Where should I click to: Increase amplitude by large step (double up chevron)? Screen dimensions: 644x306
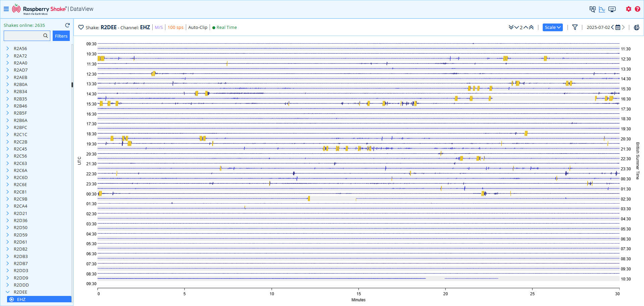531,27
